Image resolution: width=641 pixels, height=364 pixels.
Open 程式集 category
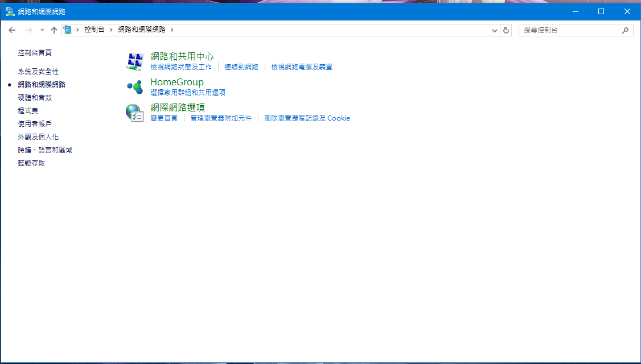coord(28,111)
